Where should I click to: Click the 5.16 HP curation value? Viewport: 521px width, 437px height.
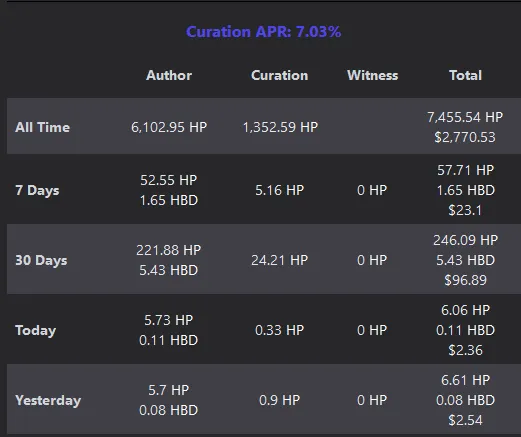click(x=280, y=190)
